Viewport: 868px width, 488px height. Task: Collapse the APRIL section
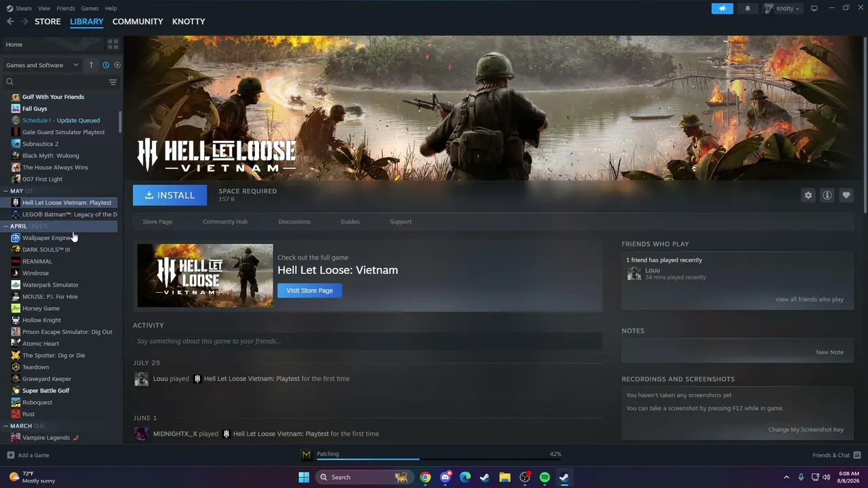pyautogui.click(x=6, y=226)
